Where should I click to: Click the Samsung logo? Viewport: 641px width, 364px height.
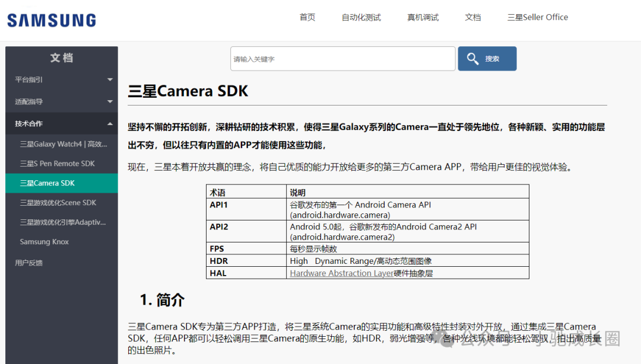tap(52, 20)
